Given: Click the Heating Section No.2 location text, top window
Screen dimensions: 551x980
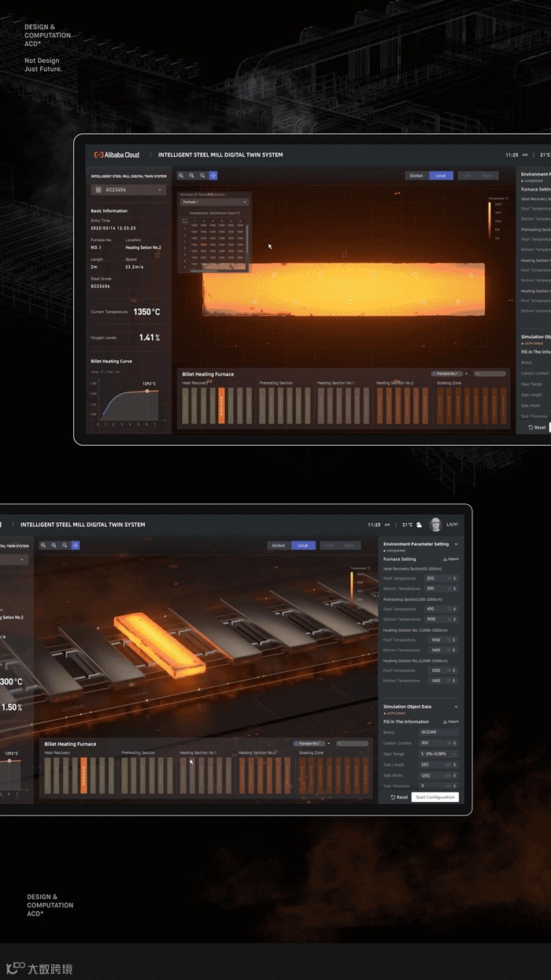Looking at the screenshot, I should (x=142, y=247).
